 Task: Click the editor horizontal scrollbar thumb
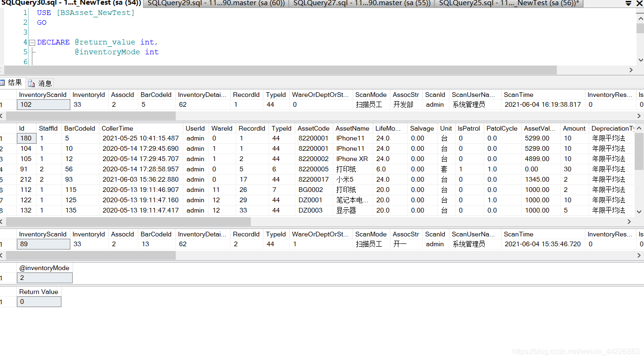tap(280, 70)
